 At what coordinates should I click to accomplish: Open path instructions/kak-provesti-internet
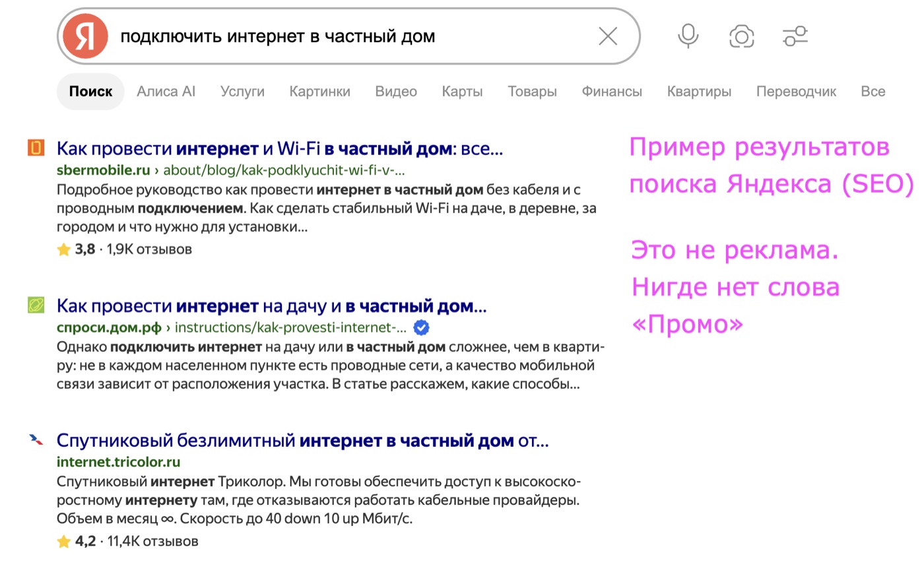[290, 327]
